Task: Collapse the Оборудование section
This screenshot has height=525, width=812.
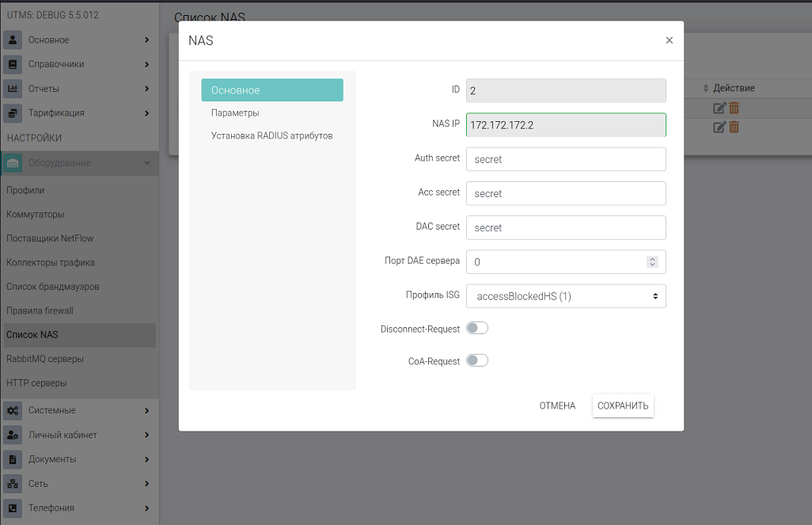Action: (146, 163)
